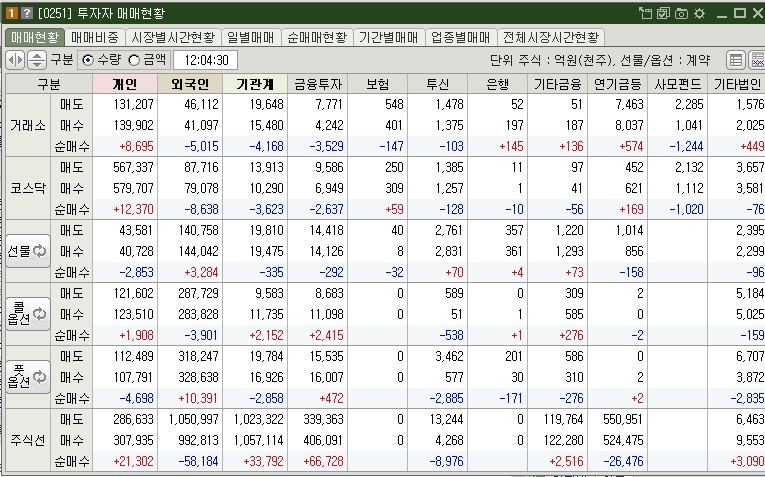Click the detach window icon in title bar
This screenshot has width=765, height=477.
tap(645, 13)
